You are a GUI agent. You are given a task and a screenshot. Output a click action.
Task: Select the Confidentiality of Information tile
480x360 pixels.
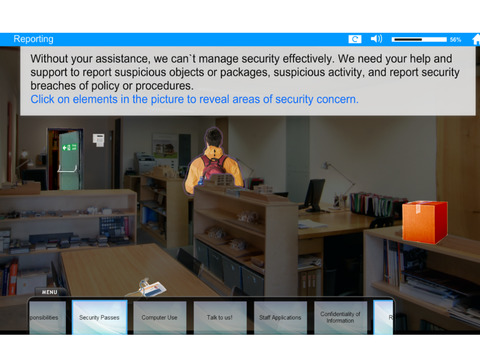pos(340,317)
